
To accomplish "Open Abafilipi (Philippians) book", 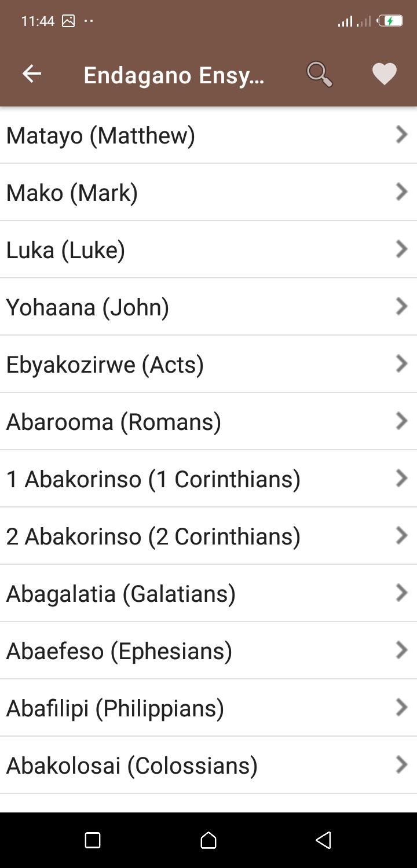I will (209, 708).
